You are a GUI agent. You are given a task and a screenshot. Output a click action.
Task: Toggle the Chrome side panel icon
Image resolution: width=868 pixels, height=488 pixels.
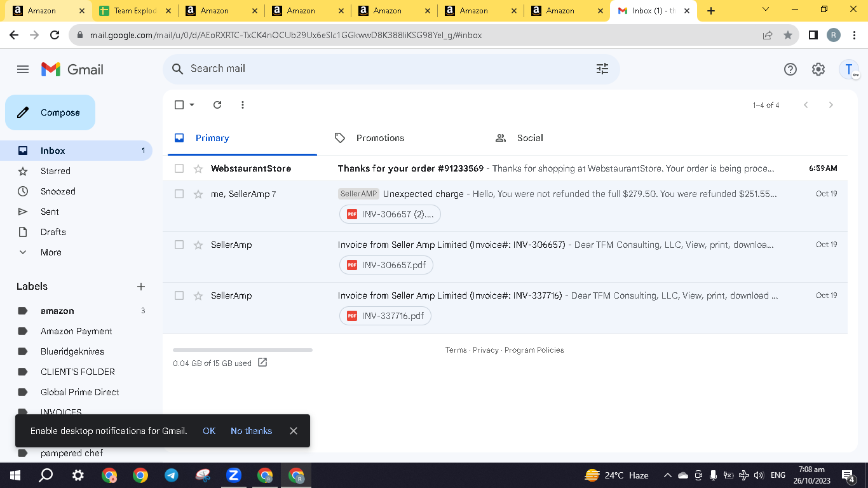[813, 35]
